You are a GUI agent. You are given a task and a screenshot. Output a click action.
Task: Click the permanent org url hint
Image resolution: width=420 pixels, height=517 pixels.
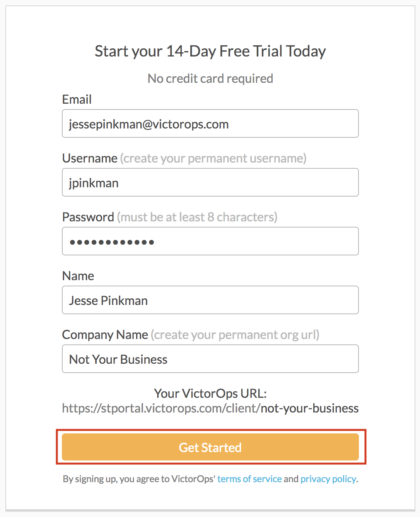click(x=235, y=335)
